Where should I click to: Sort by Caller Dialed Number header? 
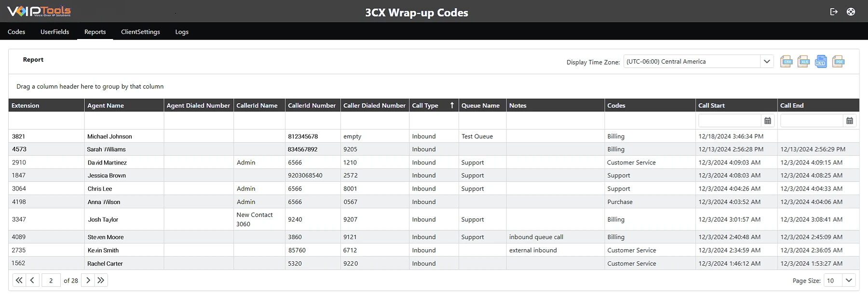[x=375, y=105]
